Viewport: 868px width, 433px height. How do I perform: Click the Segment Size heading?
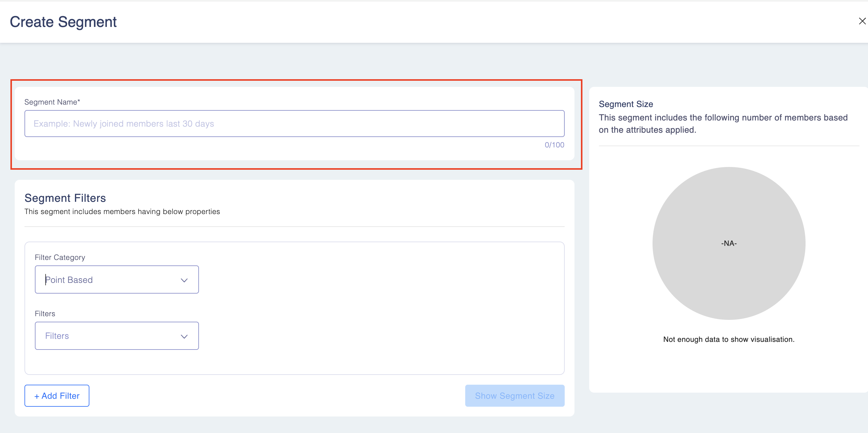tap(626, 104)
